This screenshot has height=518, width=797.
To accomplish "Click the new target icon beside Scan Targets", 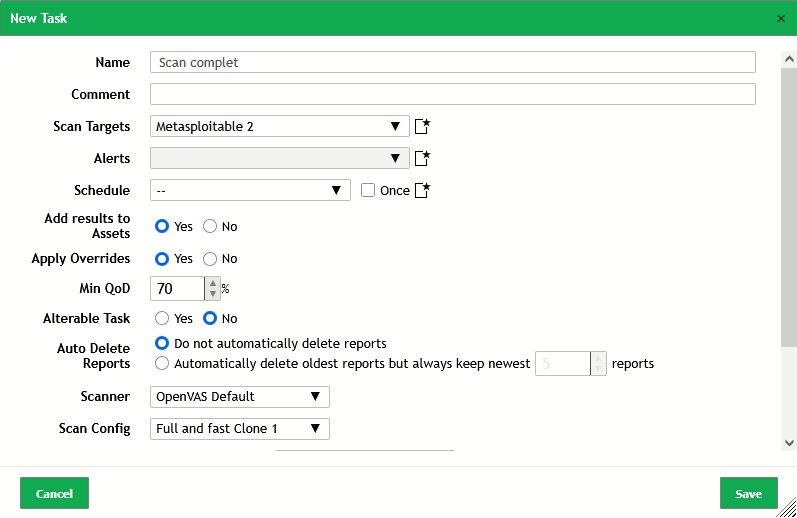I will pyautogui.click(x=422, y=126).
